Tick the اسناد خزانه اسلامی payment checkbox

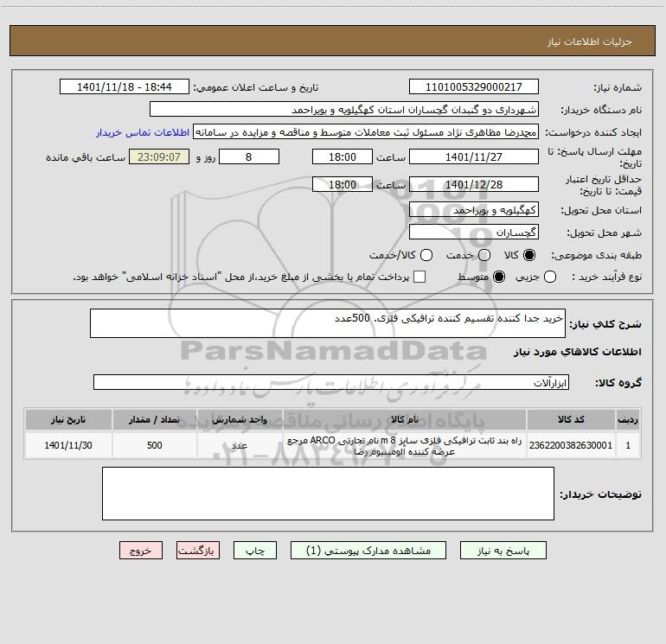(x=419, y=277)
